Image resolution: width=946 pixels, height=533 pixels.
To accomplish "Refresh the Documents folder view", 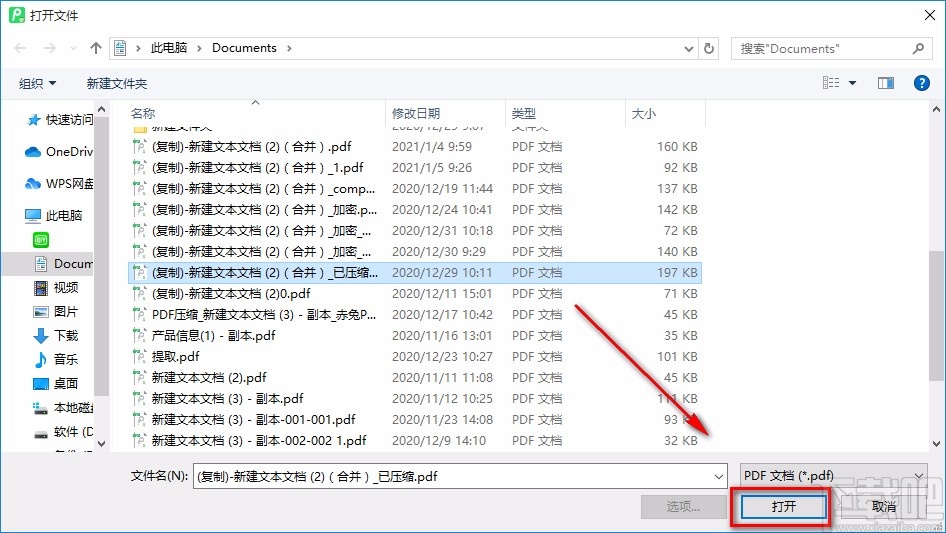I will coord(709,48).
